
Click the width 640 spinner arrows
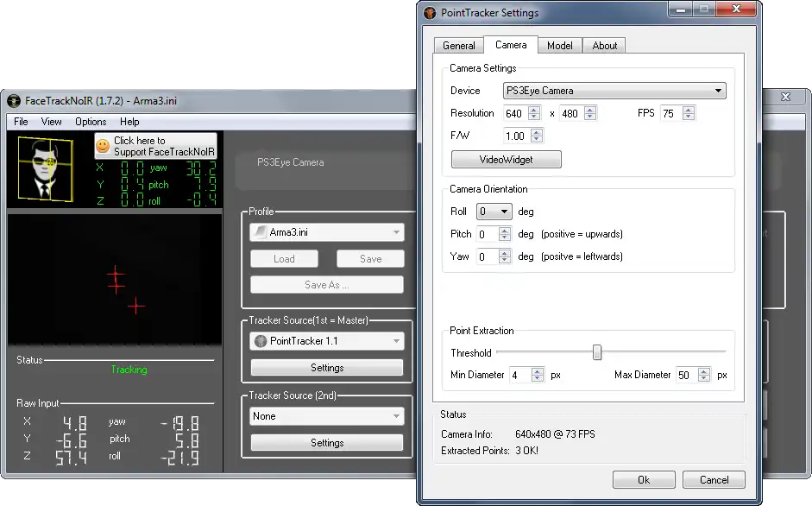point(534,113)
